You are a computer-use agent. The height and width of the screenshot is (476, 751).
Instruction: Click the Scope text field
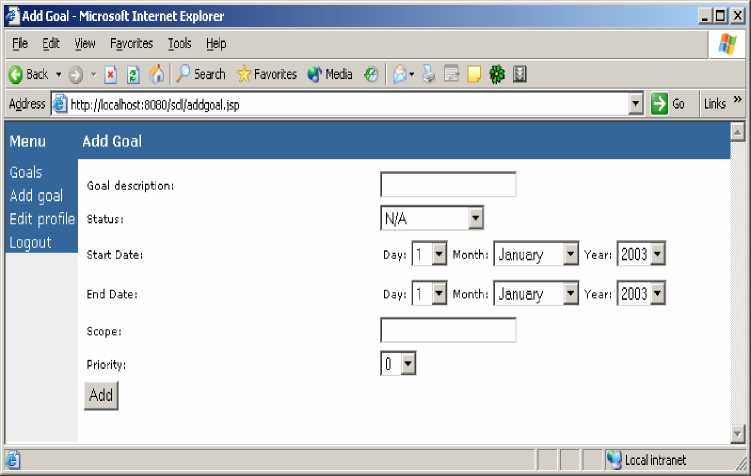click(448, 330)
